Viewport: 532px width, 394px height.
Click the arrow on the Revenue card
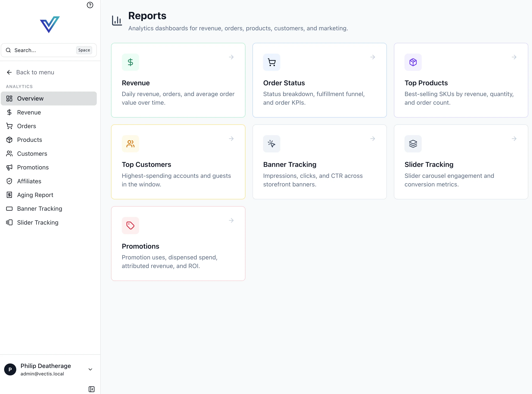pyautogui.click(x=231, y=57)
